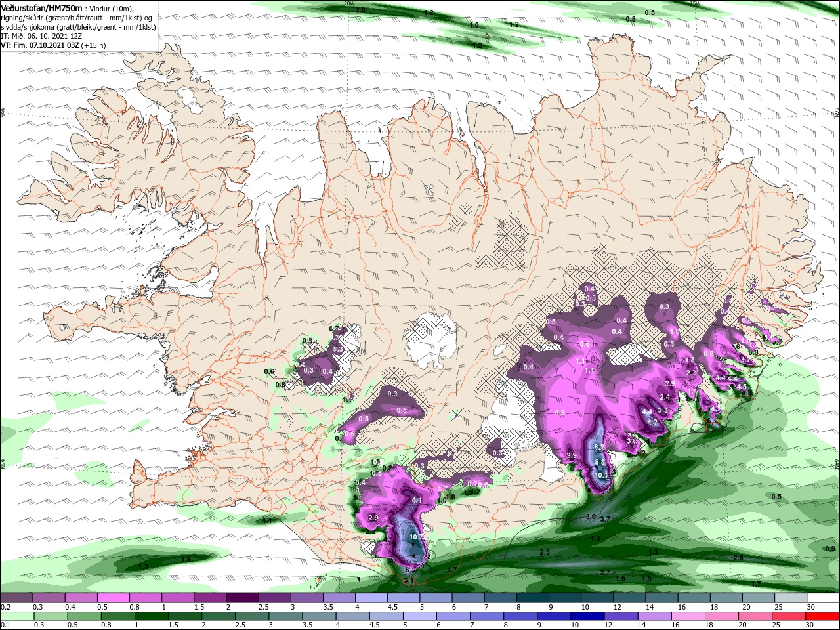This screenshot has width=840, height=630.
Task: Click the 4.1 value above the 10.7 peak
Action: 415,501
